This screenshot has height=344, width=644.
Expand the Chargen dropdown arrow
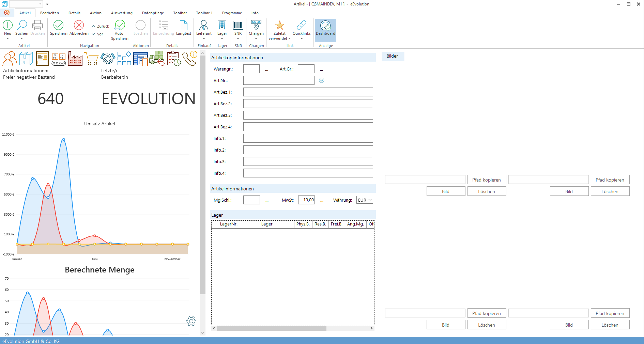pos(256,39)
